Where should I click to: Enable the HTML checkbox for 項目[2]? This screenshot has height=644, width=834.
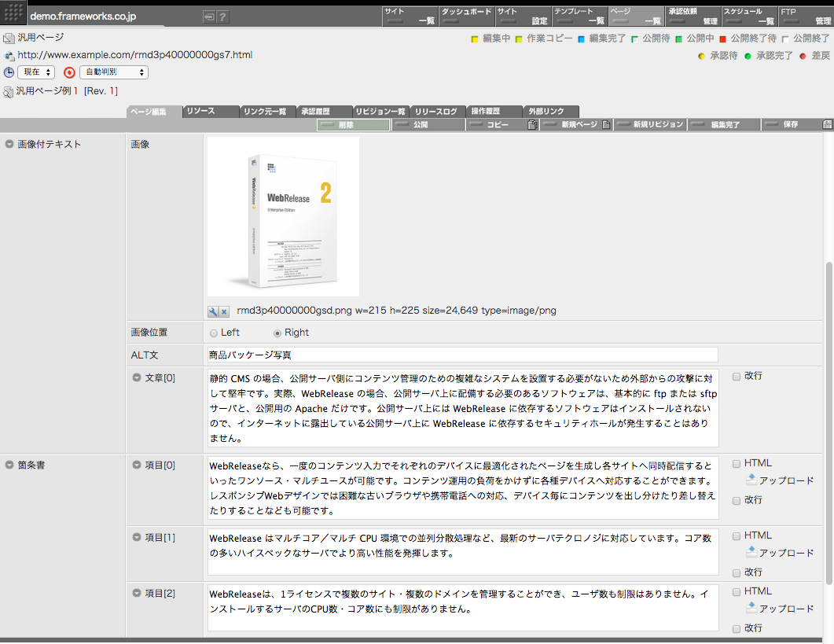coord(737,592)
